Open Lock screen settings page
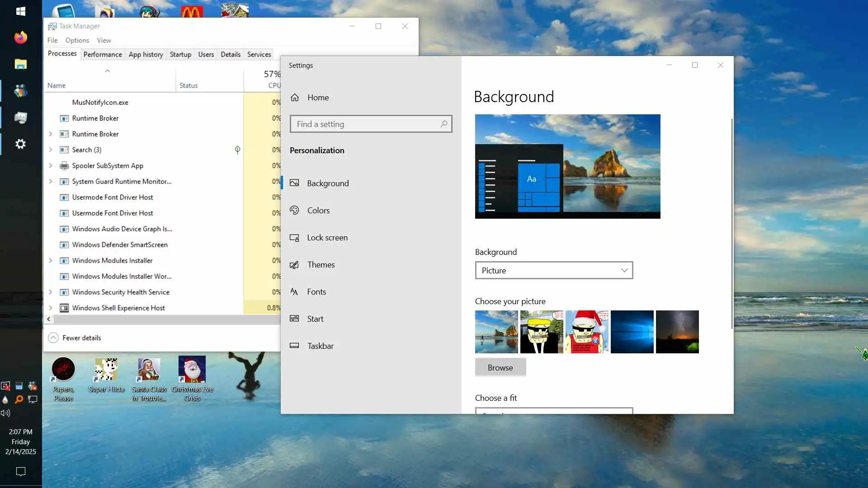868x488 pixels. 327,238
